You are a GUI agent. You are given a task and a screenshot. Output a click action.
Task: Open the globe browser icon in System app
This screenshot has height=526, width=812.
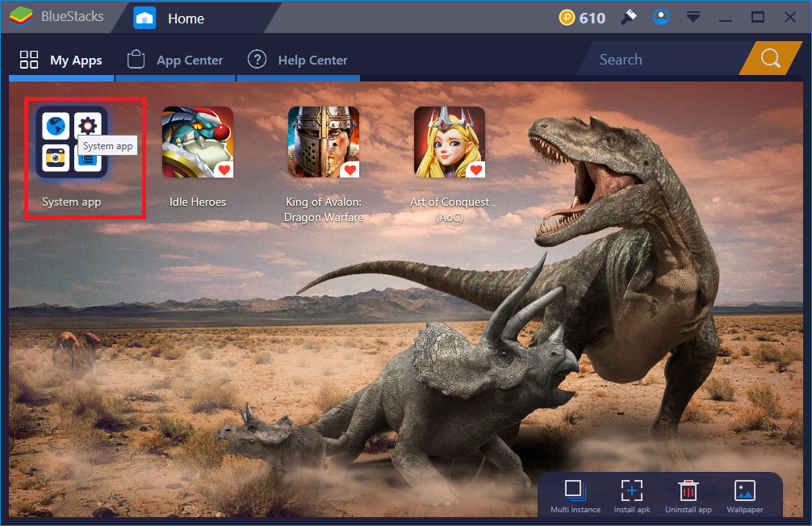56,125
